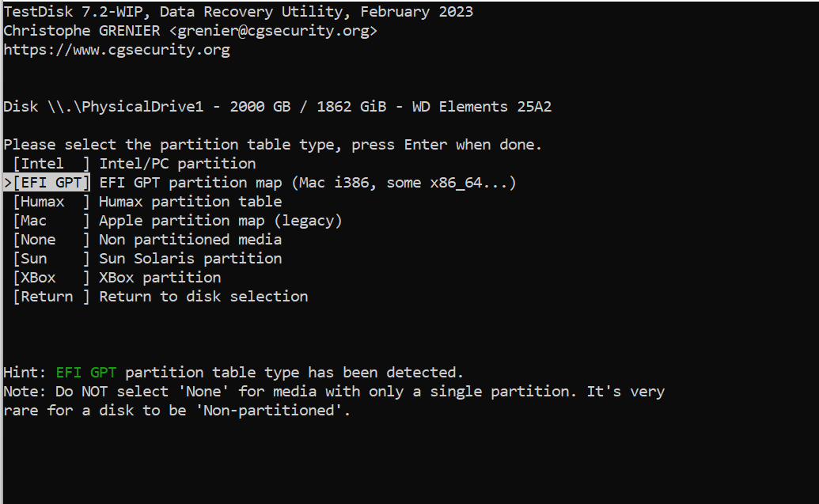Click the green EFI GPT hint text
The image size is (819, 504).
86,373
